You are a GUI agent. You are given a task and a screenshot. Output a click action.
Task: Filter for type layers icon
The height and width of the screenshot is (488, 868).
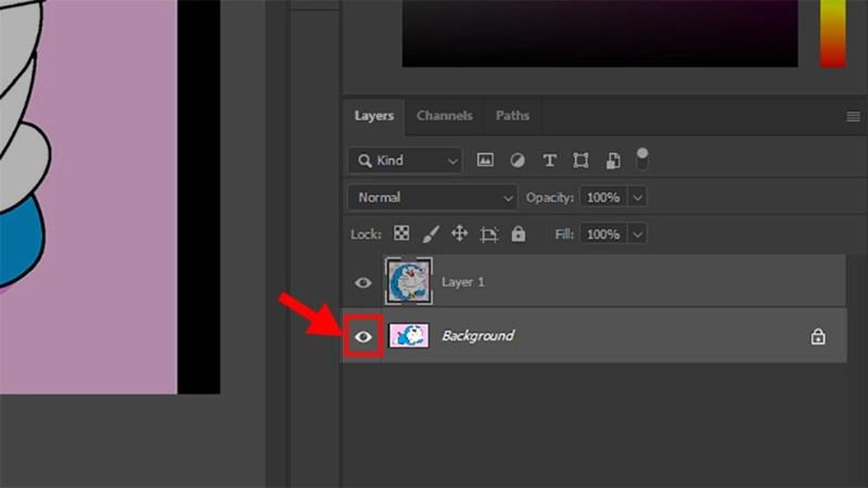549,160
